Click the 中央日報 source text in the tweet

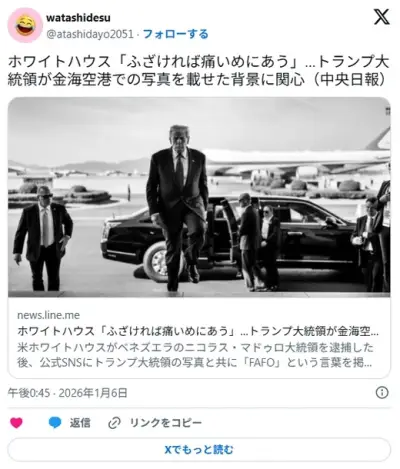[x=350, y=80]
